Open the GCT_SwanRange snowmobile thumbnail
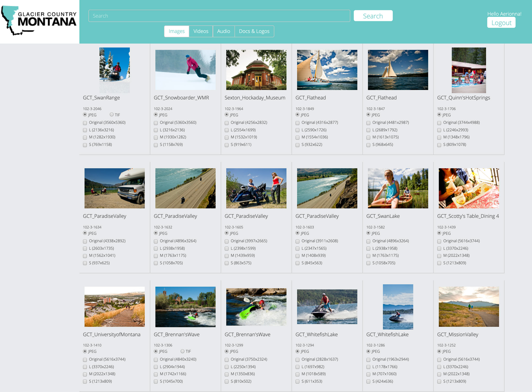Screen dimensions: 532x392 point(115,70)
